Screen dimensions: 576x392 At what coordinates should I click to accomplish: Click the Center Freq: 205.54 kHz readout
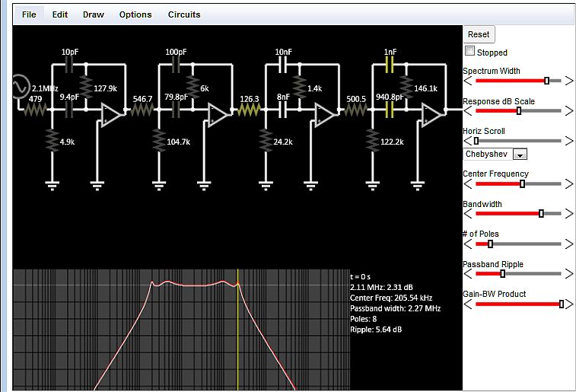coord(391,298)
